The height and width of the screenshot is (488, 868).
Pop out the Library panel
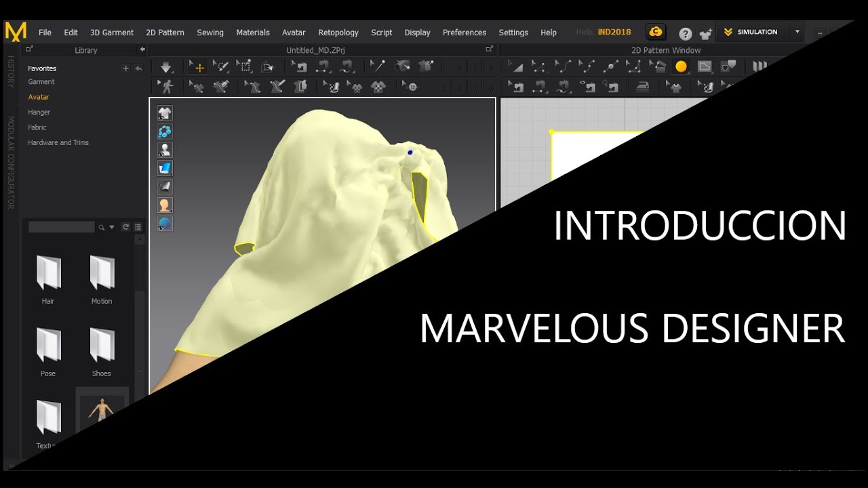coord(29,49)
